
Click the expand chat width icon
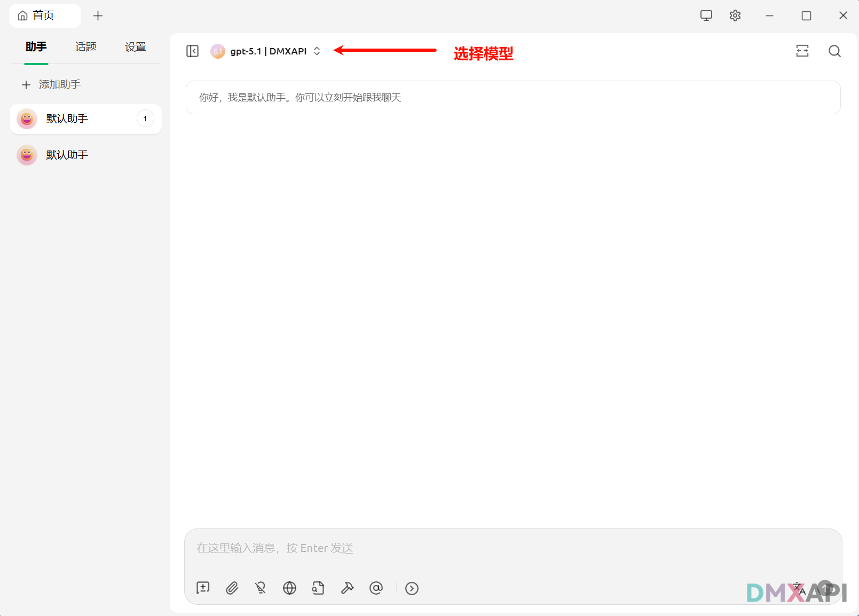pos(802,51)
